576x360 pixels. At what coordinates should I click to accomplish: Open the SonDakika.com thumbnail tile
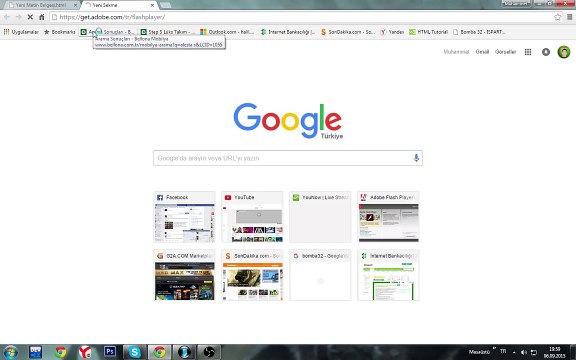pyautogui.click(x=252, y=275)
